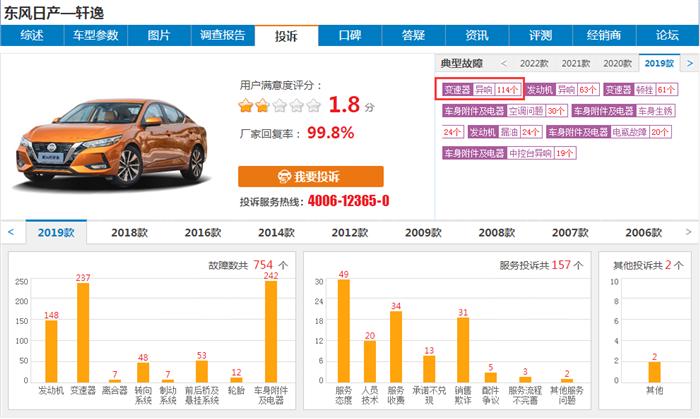Viewport: 700px width, 419px height.
Task: Switch to the 资讯 news tab
Action: (x=477, y=36)
